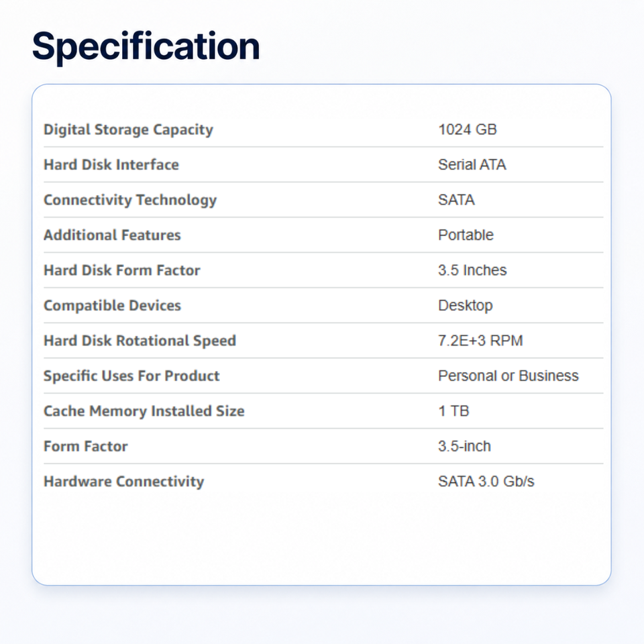Select the Digital Storage Capacity label
Image resolution: width=644 pixels, height=644 pixels.
click(x=128, y=129)
